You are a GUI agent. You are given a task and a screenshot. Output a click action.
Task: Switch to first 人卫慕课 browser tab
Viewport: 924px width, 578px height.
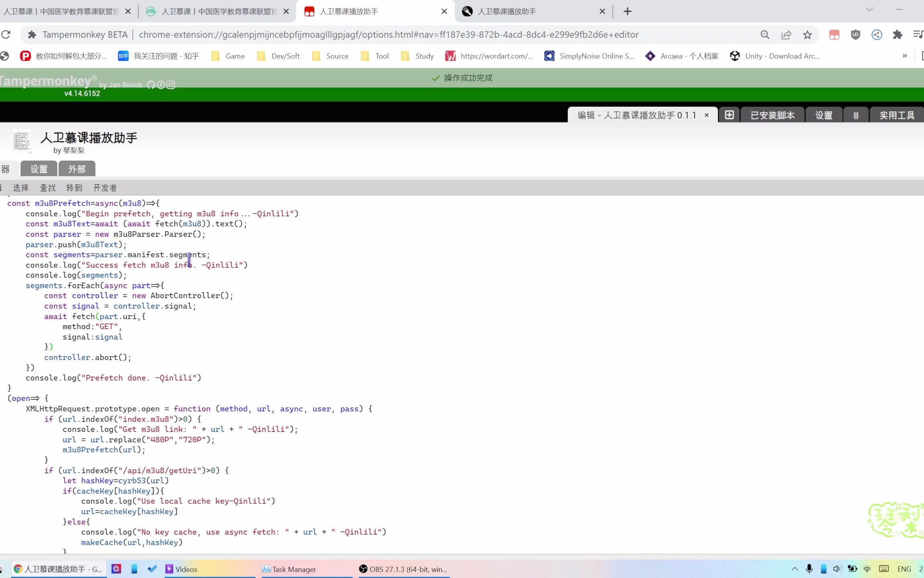click(67, 11)
